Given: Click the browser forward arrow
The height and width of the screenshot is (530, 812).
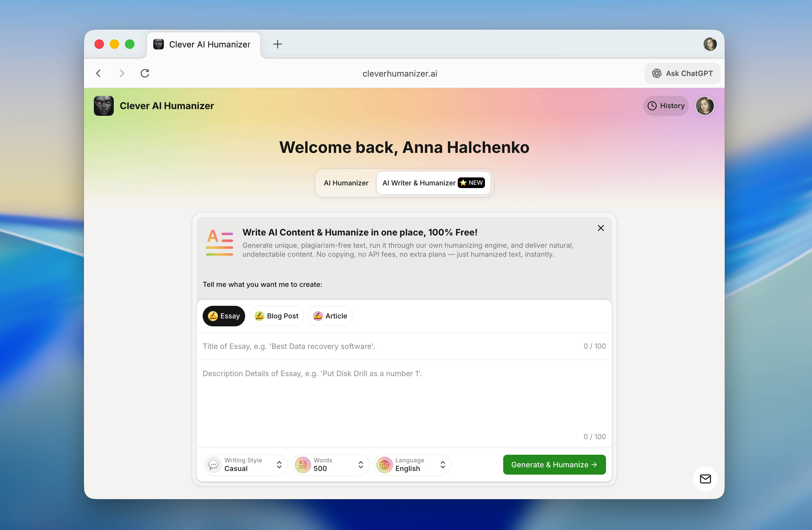Looking at the screenshot, I should pyautogui.click(x=121, y=73).
